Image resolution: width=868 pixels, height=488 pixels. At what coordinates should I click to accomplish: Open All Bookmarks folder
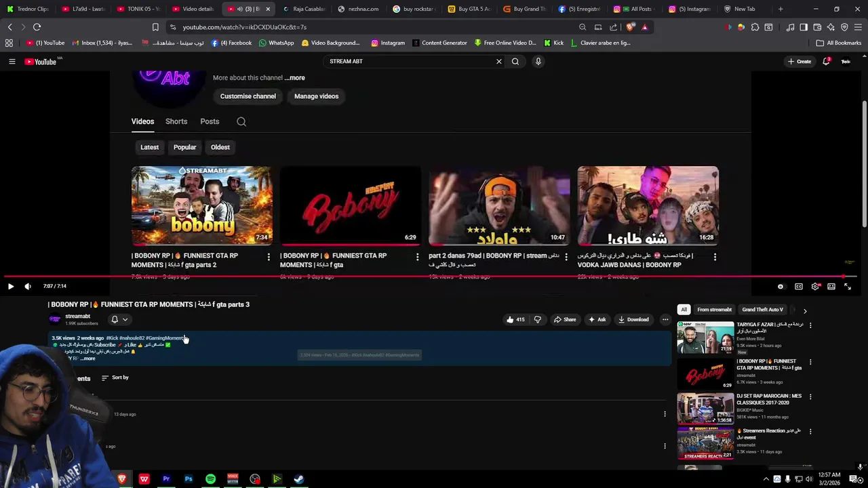[x=839, y=43]
